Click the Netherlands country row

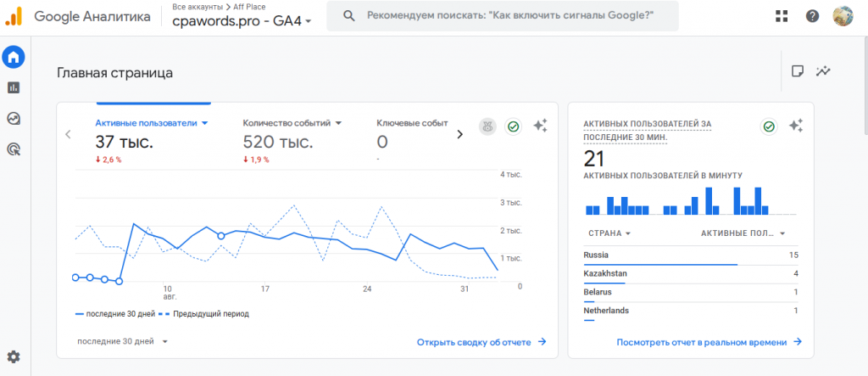(691, 312)
